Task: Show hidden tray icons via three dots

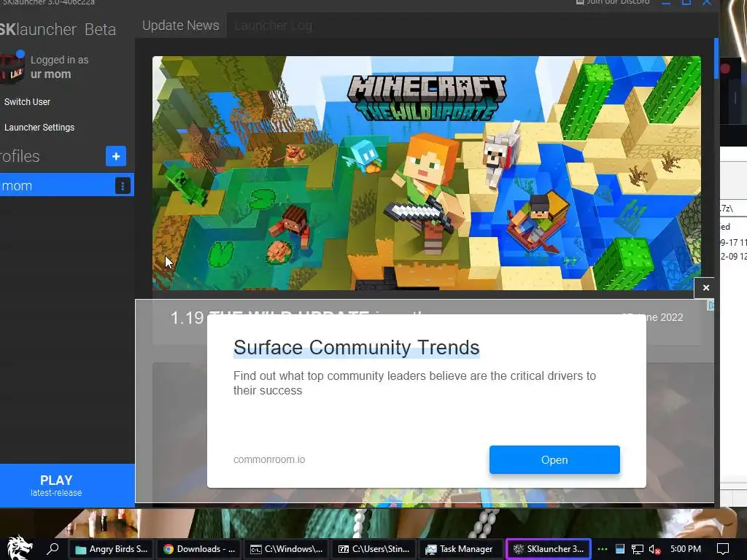Action: 602,549
